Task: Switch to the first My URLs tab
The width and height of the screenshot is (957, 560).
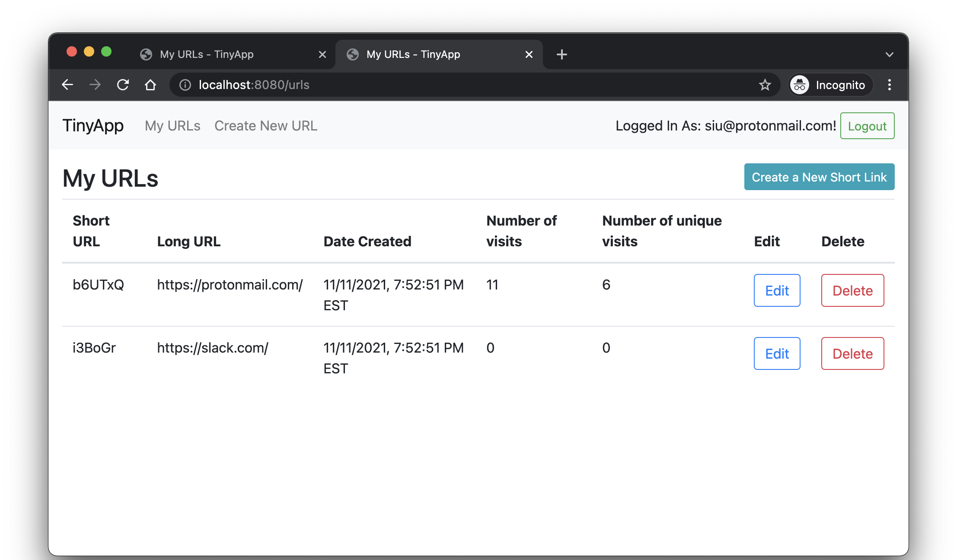Action: coord(207,54)
